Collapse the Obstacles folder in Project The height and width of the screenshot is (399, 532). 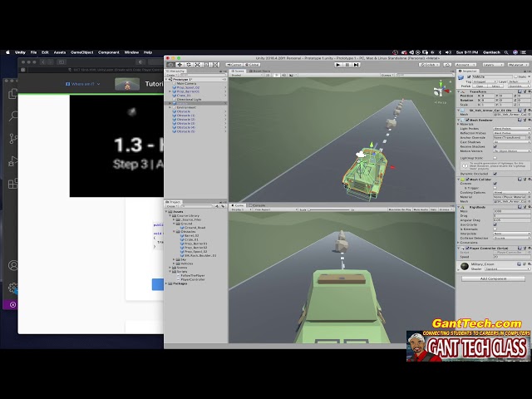click(x=174, y=232)
